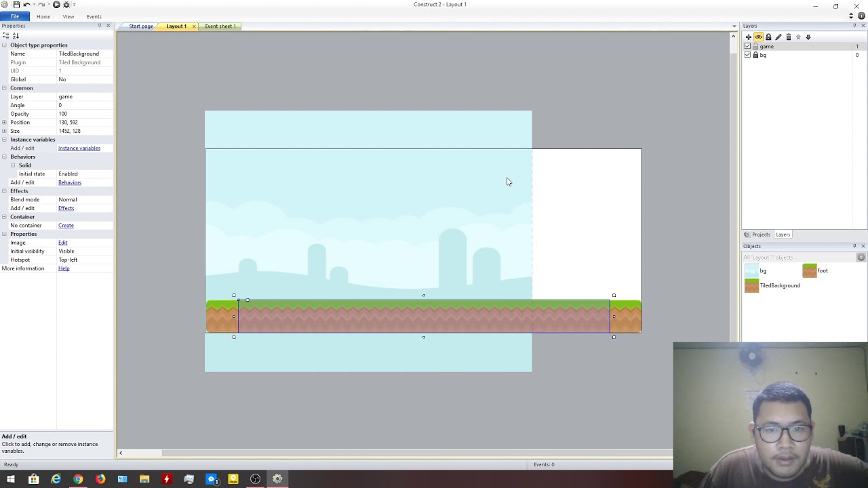Select the TiledBackground object in Objects panel

click(772, 285)
